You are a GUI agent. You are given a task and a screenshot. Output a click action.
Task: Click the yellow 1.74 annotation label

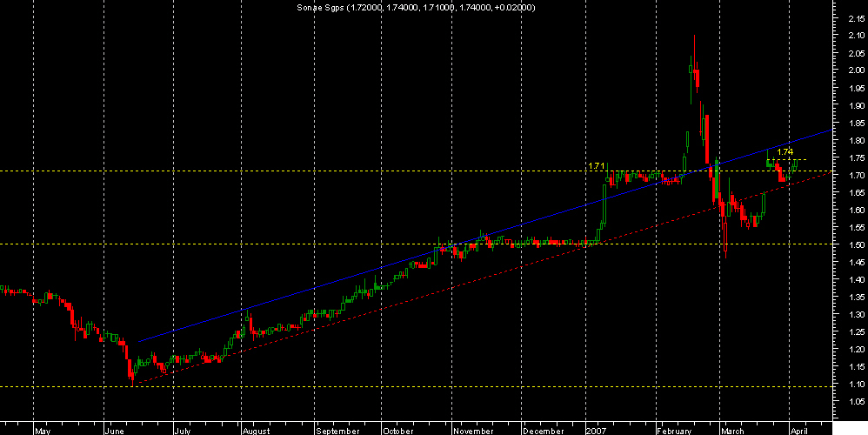pos(785,151)
